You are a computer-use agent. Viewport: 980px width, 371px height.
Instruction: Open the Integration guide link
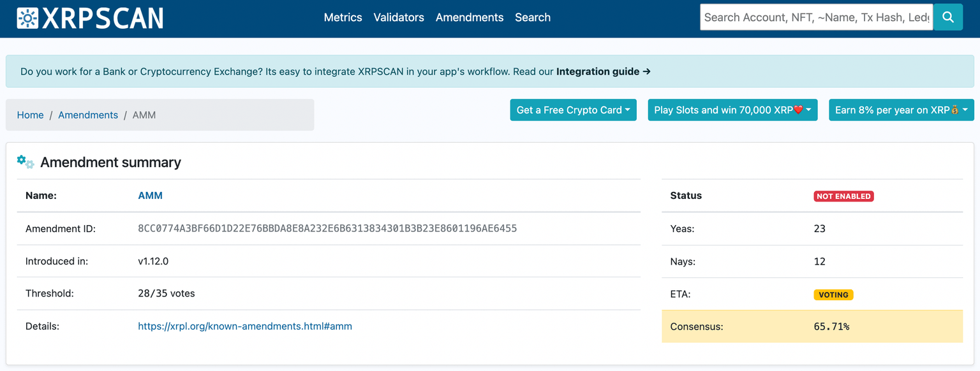(x=603, y=71)
